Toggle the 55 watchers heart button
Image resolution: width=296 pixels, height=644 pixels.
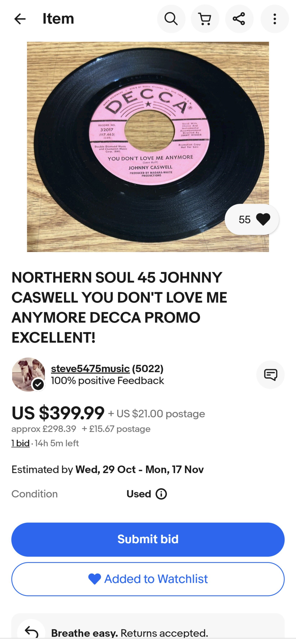[252, 220]
